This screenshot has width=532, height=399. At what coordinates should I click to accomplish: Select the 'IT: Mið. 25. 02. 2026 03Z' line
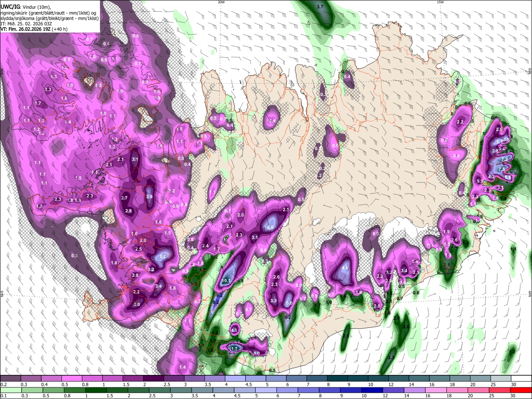coord(26,24)
